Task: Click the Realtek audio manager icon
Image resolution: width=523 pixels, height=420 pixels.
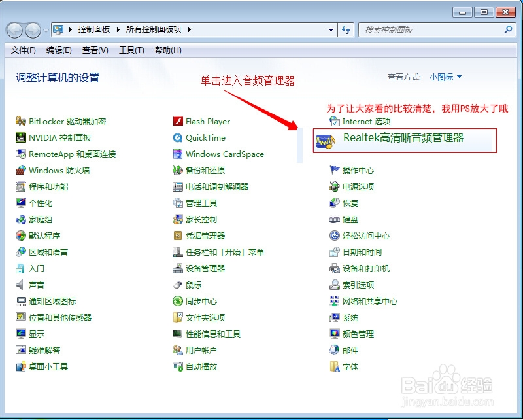Action: 326,141
